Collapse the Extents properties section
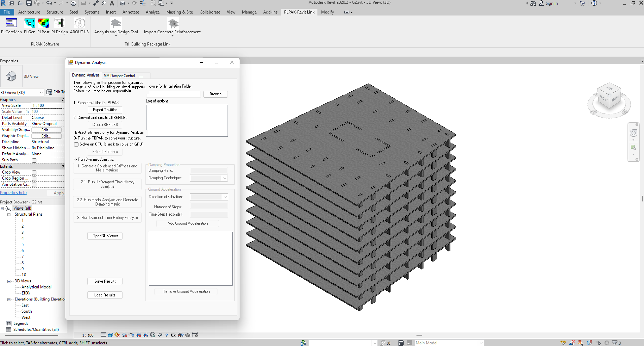Viewport: 644px width, 346px height. click(63, 166)
